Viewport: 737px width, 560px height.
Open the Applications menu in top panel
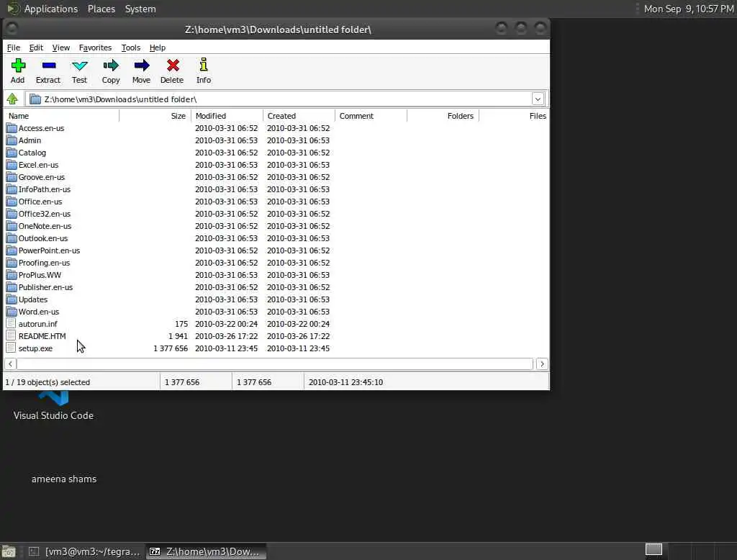(51, 9)
